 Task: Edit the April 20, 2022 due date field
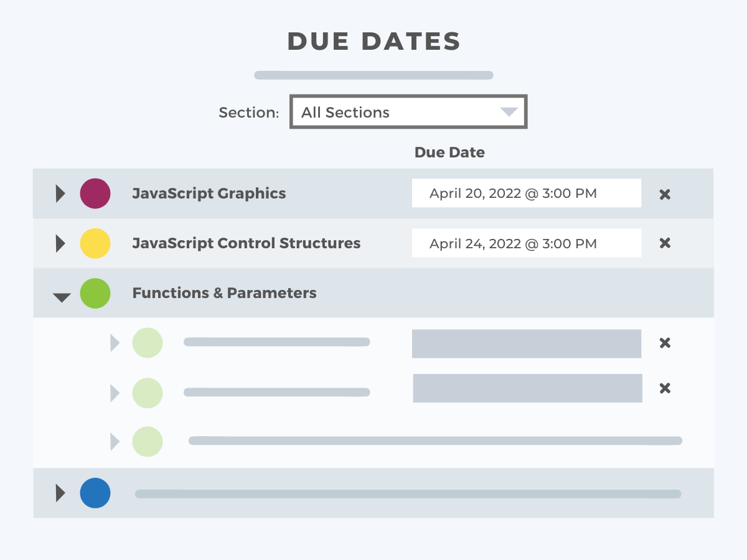[x=527, y=194]
